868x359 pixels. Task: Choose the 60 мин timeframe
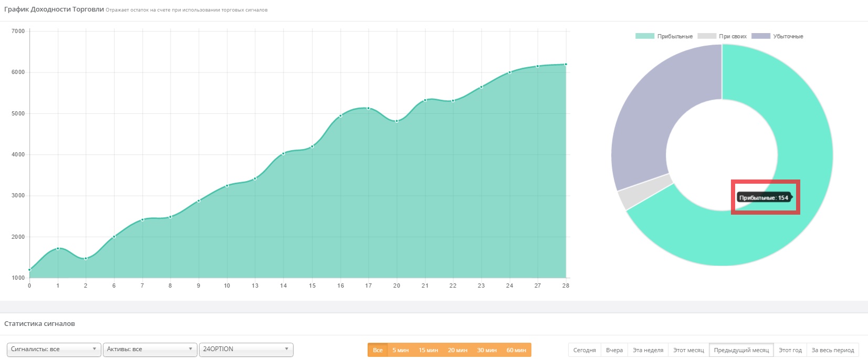[x=516, y=350]
